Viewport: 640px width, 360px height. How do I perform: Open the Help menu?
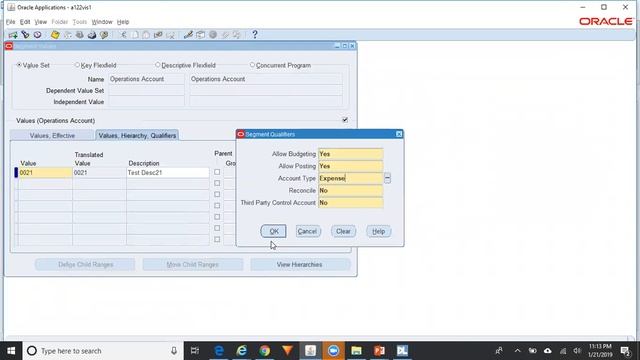pyautogui.click(x=123, y=22)
